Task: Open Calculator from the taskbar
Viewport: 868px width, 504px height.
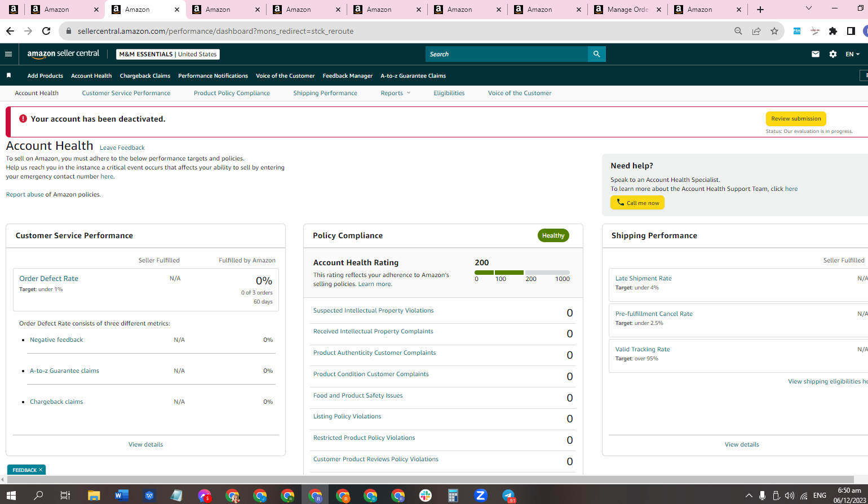Action: tap(453, 496)
